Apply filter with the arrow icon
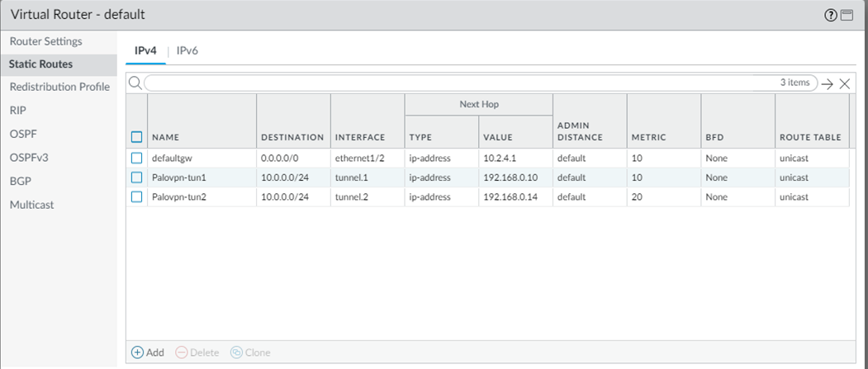Image resolution: width=868 pixels, height=369 pixels. pos(828,83)
